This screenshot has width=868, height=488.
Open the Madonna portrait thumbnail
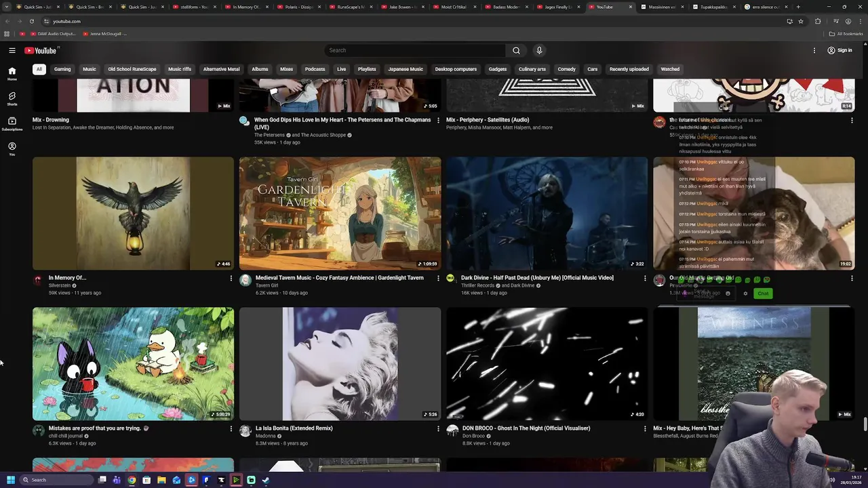pyautogui.click(x=340, y=364)
